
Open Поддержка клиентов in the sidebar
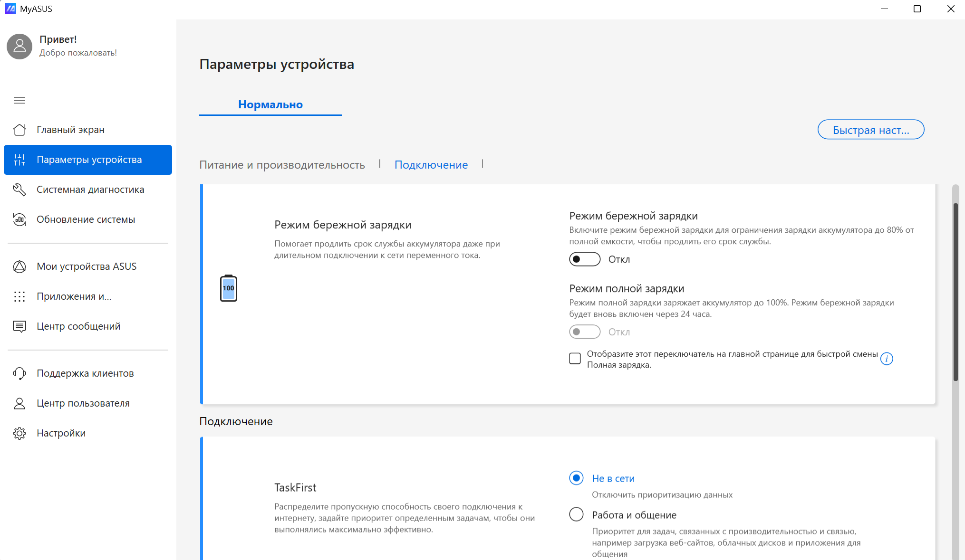click(x=88, y=373)
